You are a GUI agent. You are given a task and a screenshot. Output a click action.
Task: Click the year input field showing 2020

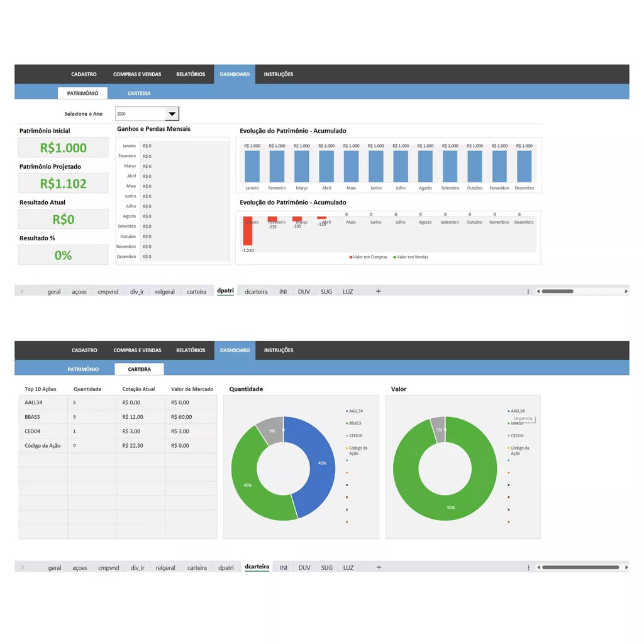[x=140, y=114]
